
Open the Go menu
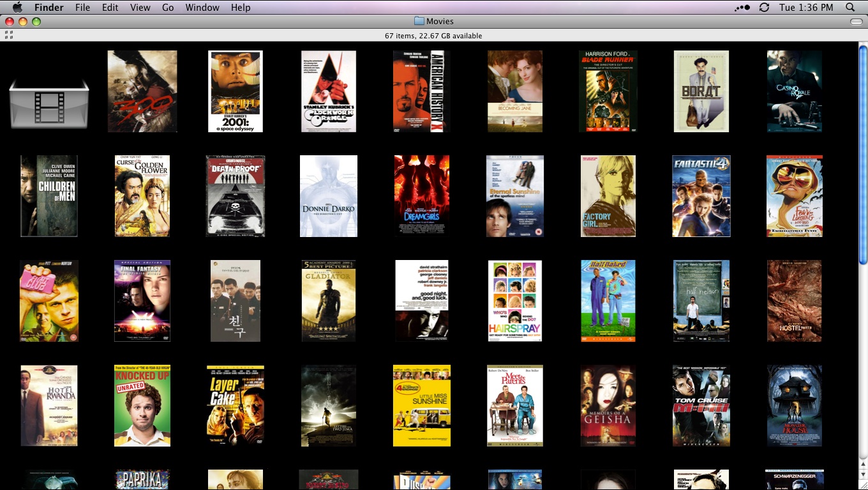click(168, 8)
